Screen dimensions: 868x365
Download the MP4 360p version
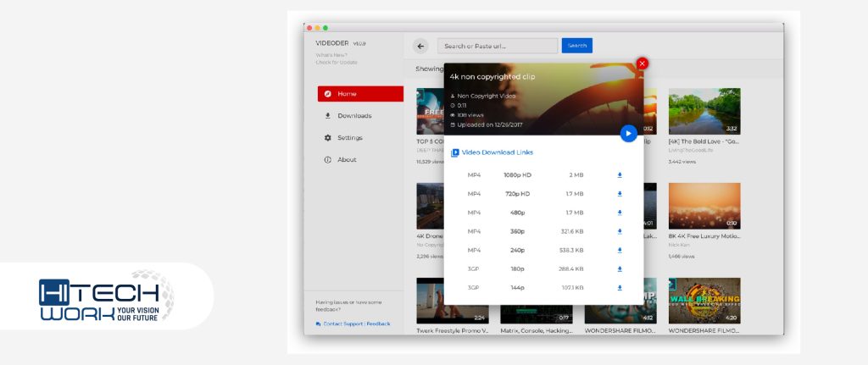(x=620, y=232)
